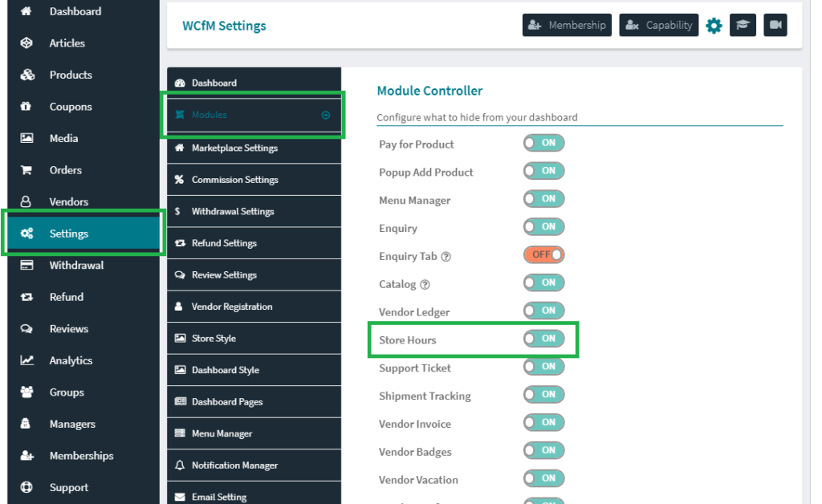Open Menu Manager settings tab
The width and height of the screenshot is (822, 504).
(x=254, y=434)
